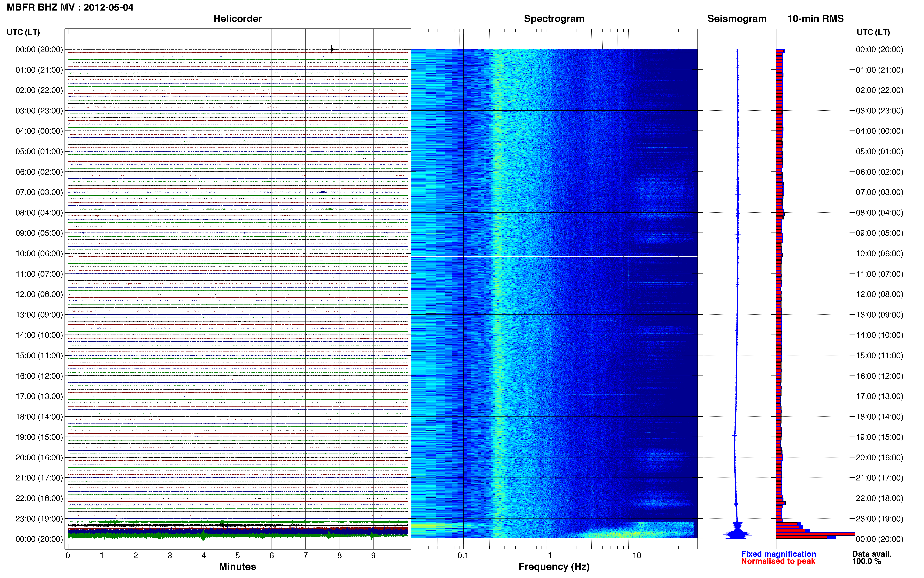
Task: Click the right 'UTC (LT)' axis header
Action: click(x=873, y=32)
